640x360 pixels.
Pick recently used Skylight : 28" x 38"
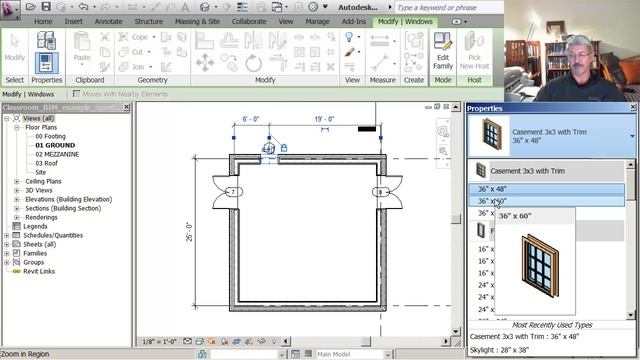click(499, 350)
